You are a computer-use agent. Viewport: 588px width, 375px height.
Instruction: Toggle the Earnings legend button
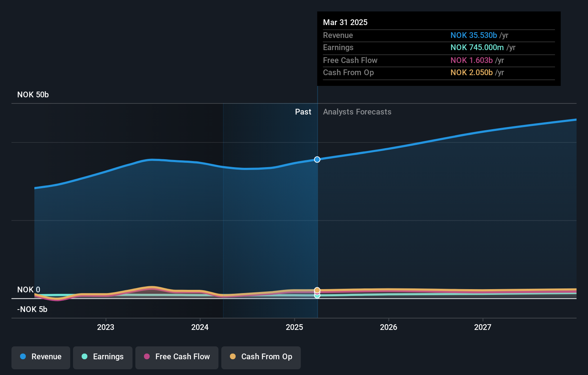click(103, 357)
